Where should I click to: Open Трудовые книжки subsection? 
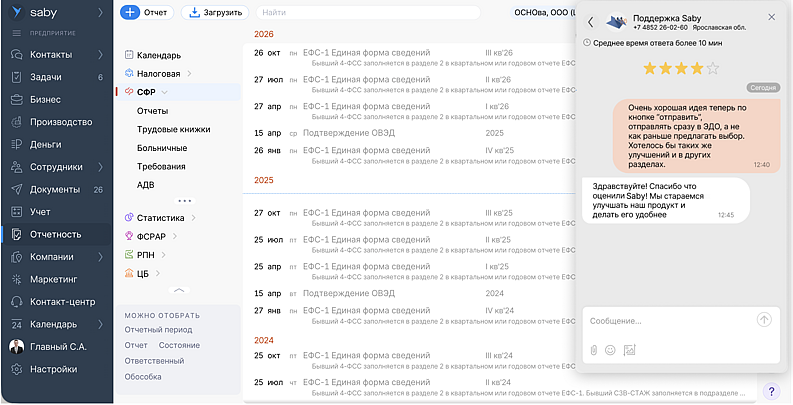click(174, 129)
